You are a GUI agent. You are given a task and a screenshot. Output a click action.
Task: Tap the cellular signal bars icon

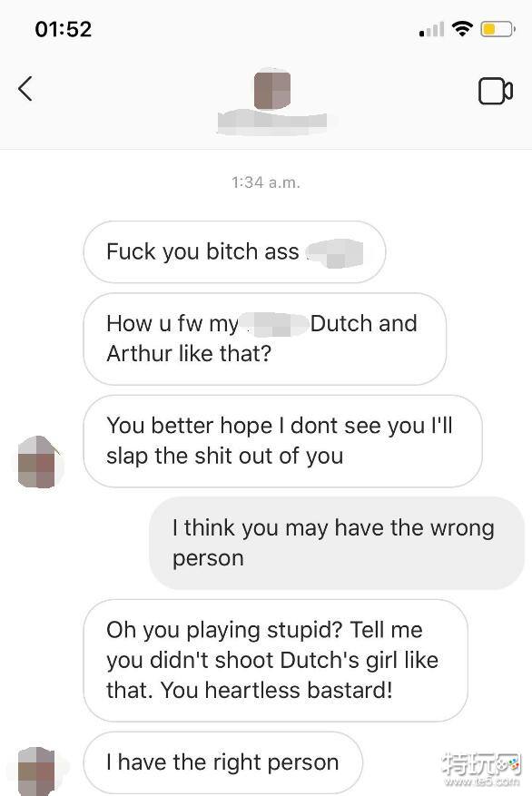[431, 29]
